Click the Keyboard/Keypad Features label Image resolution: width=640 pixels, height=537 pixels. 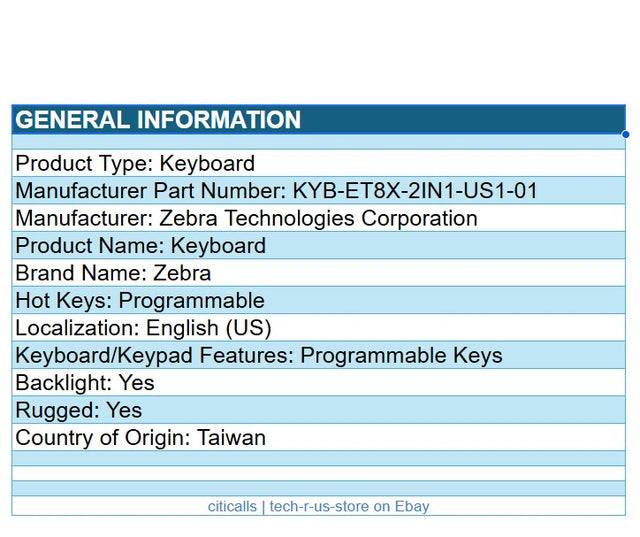pos(154,355)
